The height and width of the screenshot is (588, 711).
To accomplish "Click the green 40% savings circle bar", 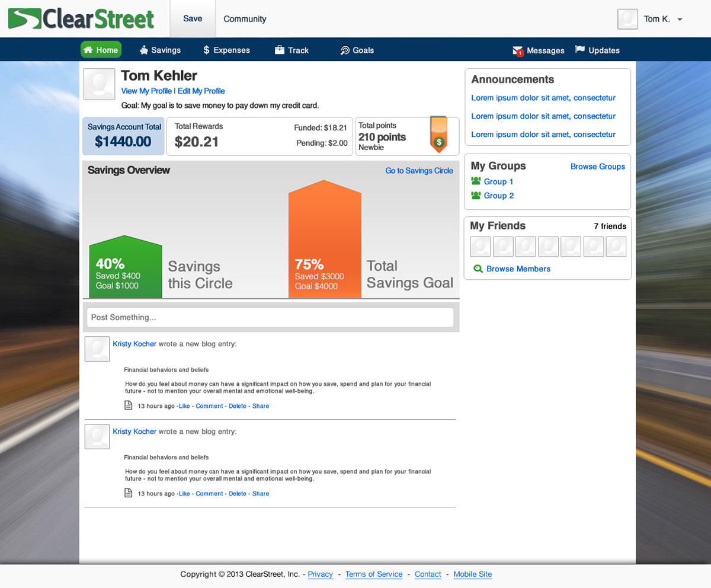I will point(126,267).
